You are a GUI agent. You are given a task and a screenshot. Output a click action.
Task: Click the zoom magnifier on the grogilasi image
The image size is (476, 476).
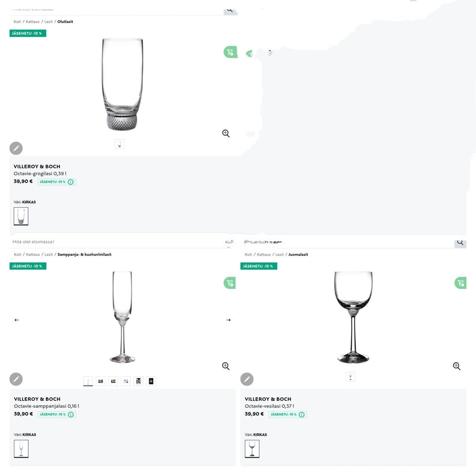(226, 133)
